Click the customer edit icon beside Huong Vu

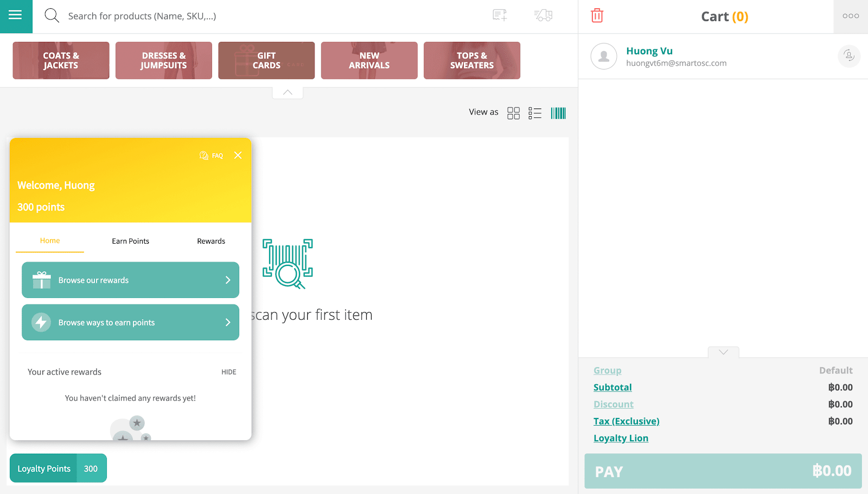click(848, 56)
